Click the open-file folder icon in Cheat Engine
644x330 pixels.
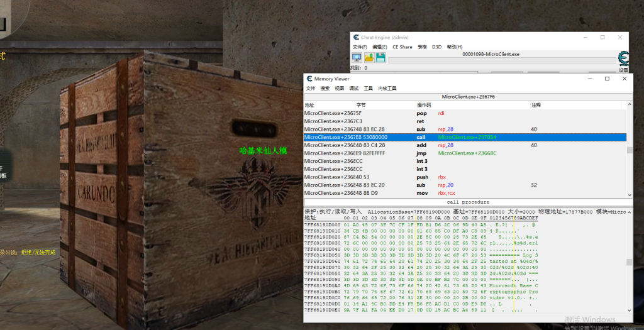369,58
